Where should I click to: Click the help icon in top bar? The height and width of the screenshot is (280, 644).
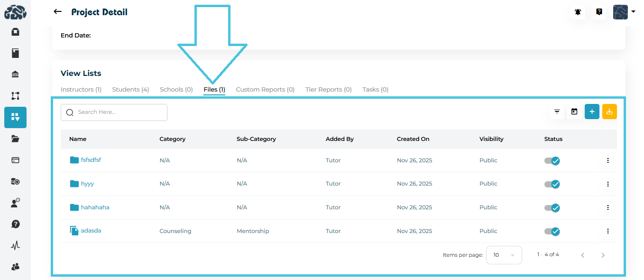click(x=599, y=12)
